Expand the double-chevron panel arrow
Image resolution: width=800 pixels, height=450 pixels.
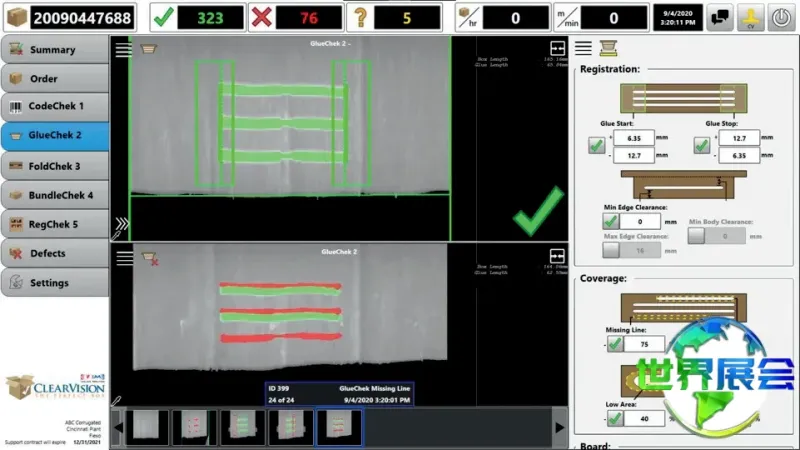[x=122, y=224]
